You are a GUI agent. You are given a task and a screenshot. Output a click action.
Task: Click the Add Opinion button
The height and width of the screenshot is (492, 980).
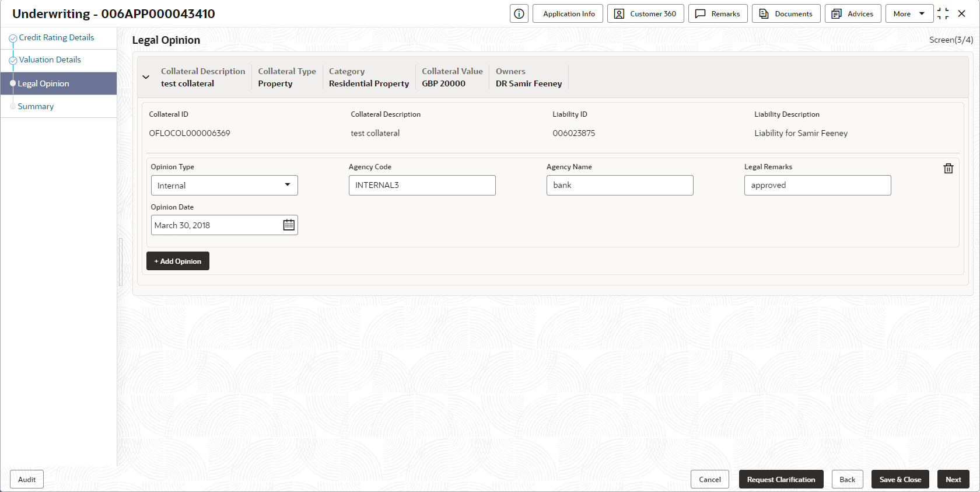tap(178, 261)
